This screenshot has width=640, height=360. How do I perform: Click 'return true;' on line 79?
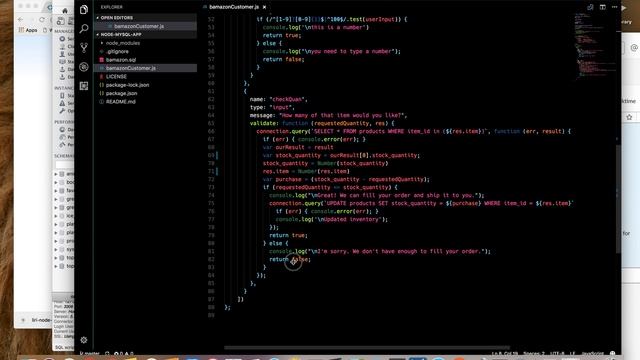tap(288, 235)
